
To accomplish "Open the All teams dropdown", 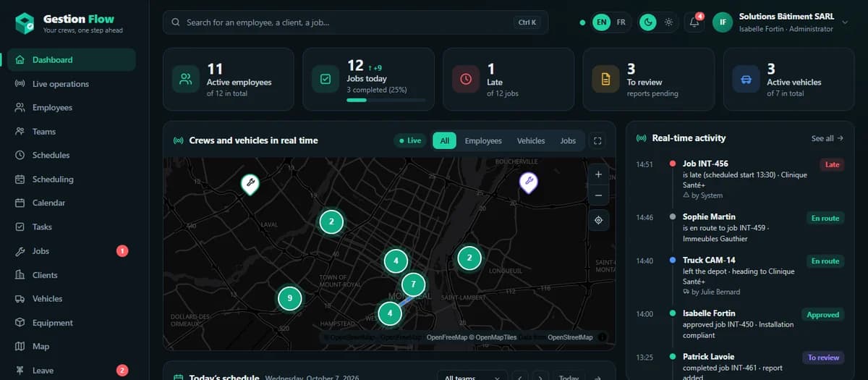I will click(472, 377).
